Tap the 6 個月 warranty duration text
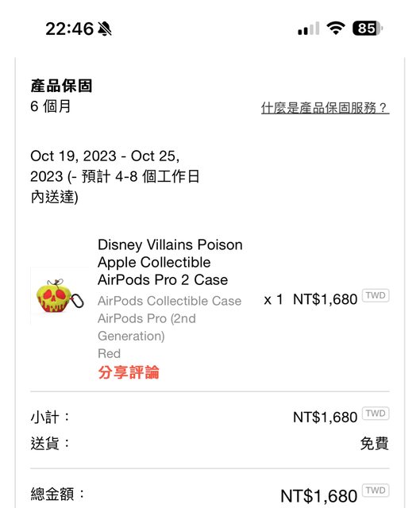 [51, 106]
